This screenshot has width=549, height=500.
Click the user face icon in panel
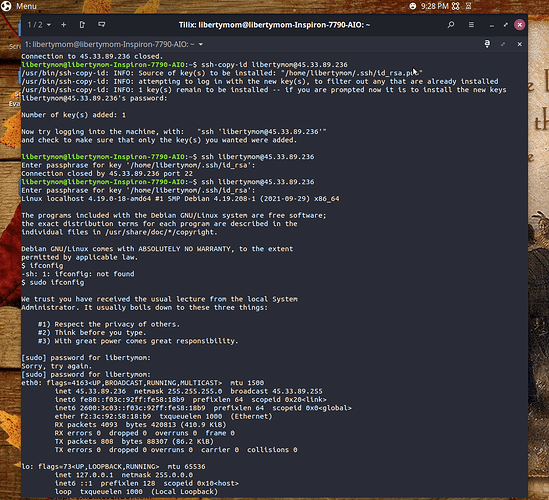413,6
